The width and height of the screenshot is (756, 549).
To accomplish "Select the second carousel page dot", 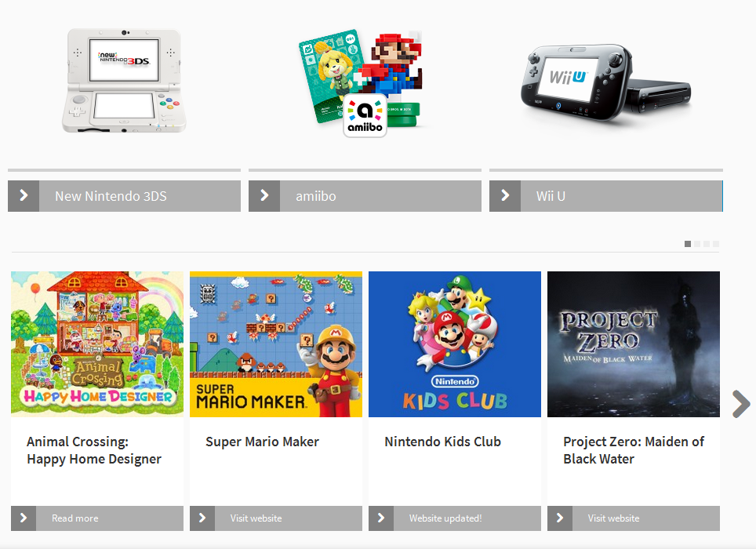I will tap(697, 244).
